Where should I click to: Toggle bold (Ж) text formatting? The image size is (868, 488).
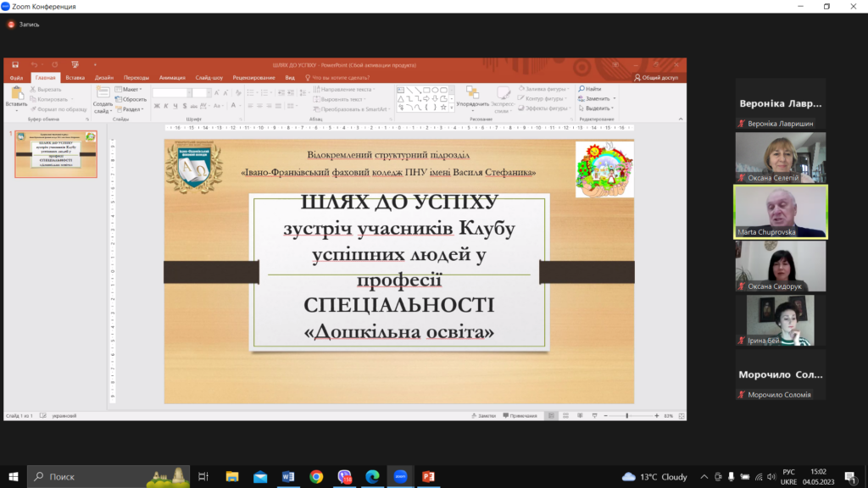click(x=157, y=107)
